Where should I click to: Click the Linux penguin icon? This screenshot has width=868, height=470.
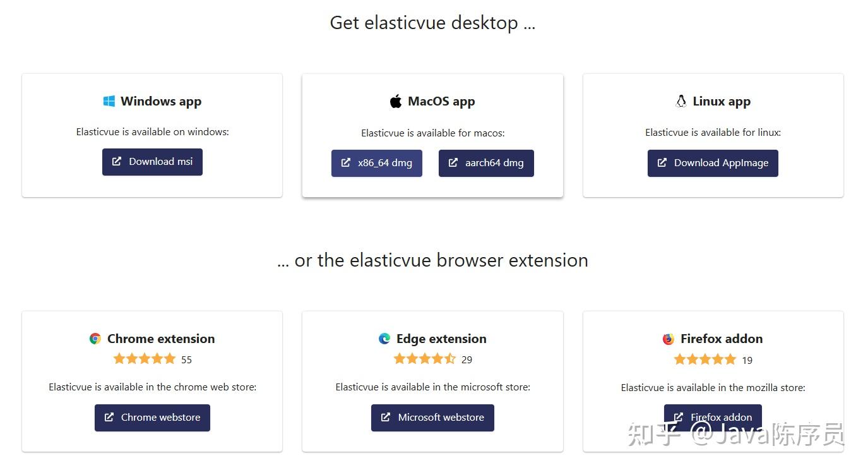tap(681, 100)
